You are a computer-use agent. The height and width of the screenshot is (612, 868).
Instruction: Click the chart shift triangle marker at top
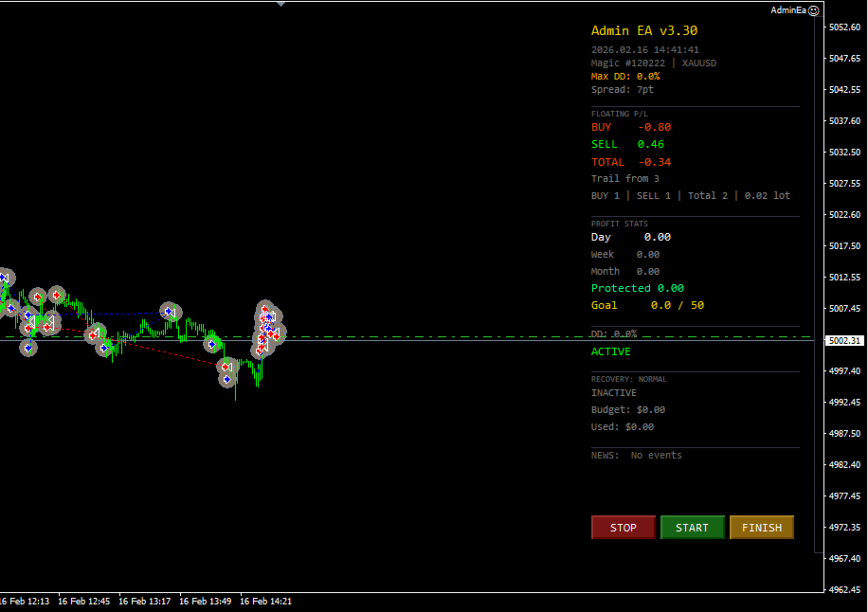click(x=280, y=4)
